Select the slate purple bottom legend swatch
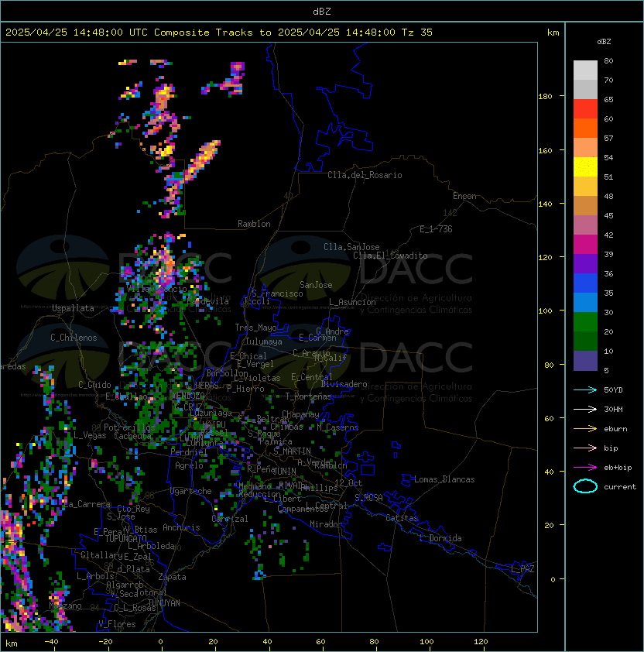Screen dimensions: 644x652 (x=585, y=361)
